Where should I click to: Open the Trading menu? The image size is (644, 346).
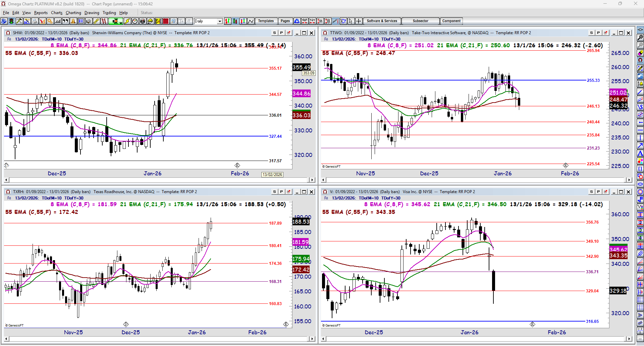coord(109,13)
